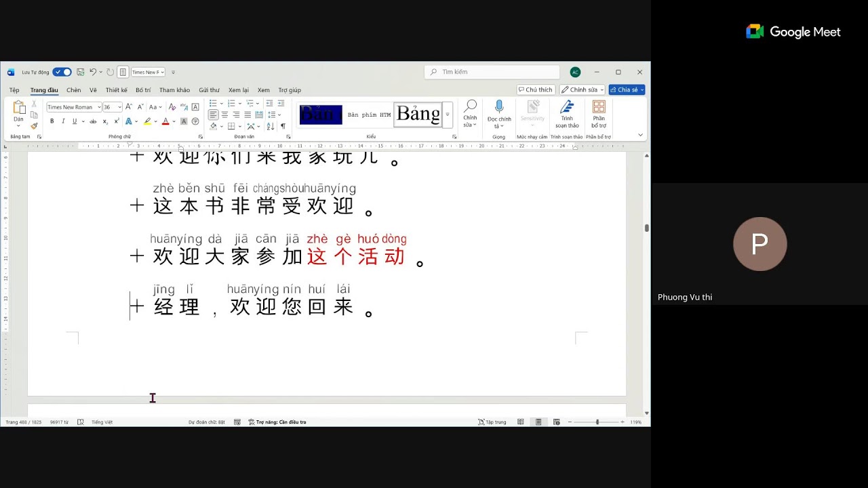Toggle Italic formatting

pos(63,121)
